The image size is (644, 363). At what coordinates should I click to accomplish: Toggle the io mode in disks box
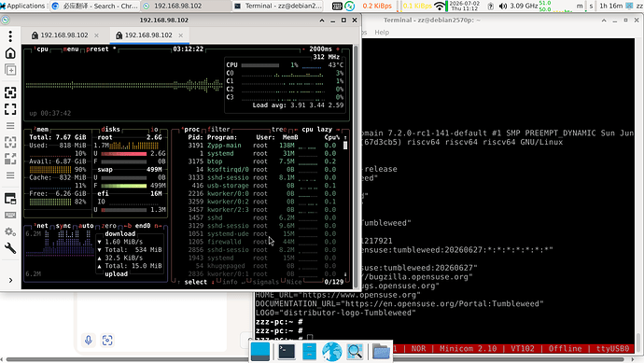click(x=154, y=130)
